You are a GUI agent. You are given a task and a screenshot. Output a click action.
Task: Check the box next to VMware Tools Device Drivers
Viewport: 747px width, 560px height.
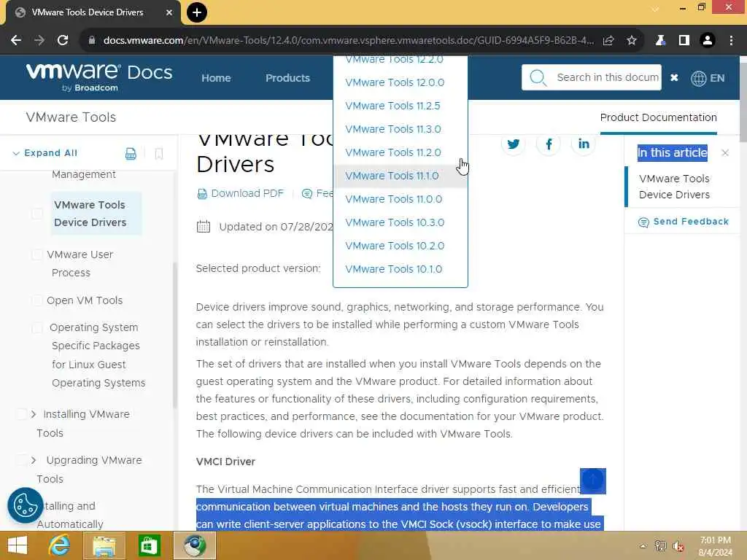[x=36, y=214]
